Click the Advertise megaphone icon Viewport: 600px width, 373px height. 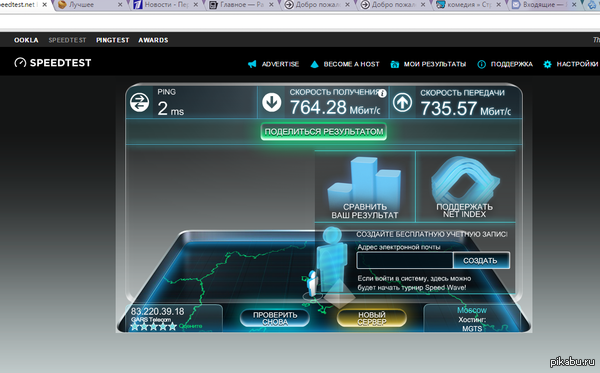pos(252,64)
